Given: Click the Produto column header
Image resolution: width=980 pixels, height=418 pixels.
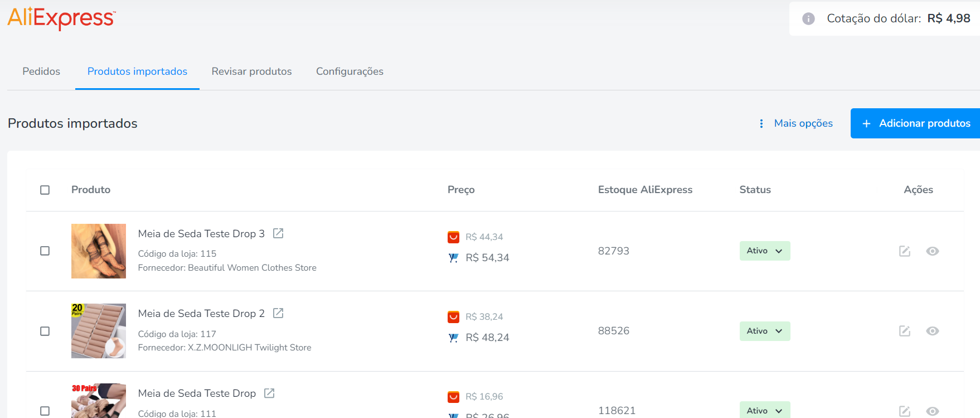Looking at the screenshot, I should 91,190.
